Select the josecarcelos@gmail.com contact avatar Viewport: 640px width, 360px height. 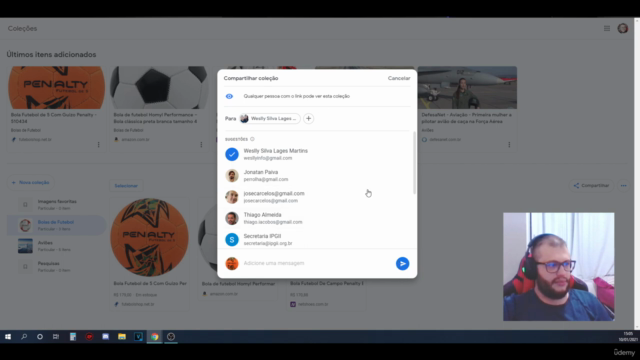232,197
